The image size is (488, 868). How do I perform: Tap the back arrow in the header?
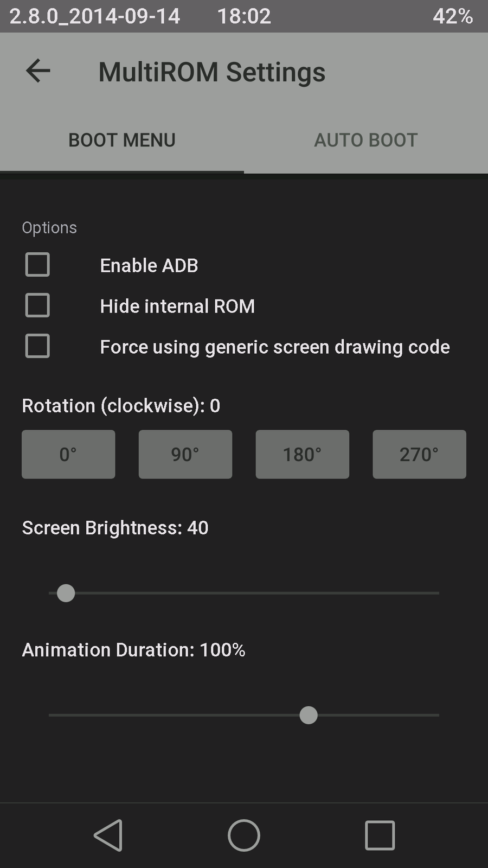point(38,71)
